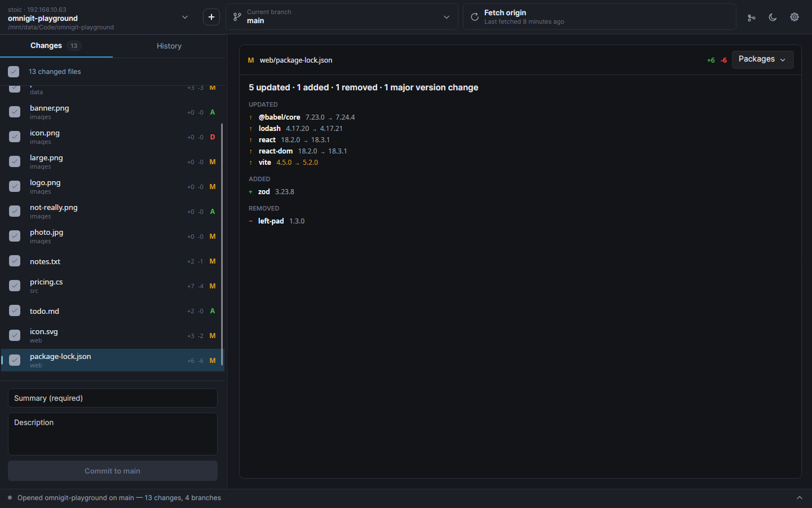The image size is (812, 508).
Task: Click the branch icon beside Current branch
Action: [x=237, y=17]
